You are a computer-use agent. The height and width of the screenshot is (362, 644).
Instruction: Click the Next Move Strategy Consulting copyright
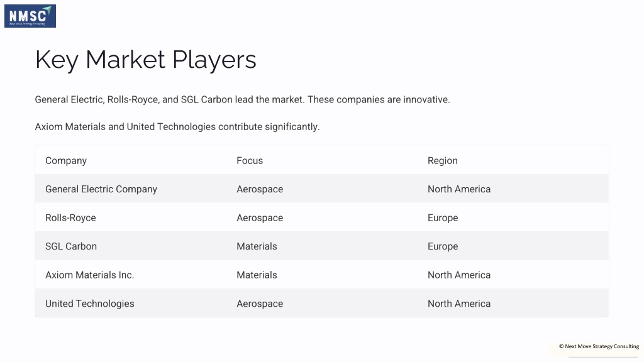599,346
